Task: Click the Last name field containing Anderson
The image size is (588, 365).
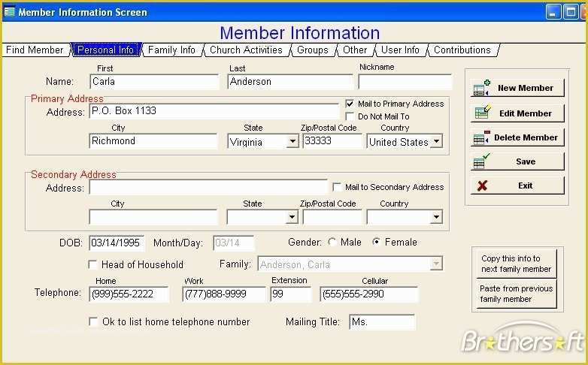Action: [x=290, y=82]
